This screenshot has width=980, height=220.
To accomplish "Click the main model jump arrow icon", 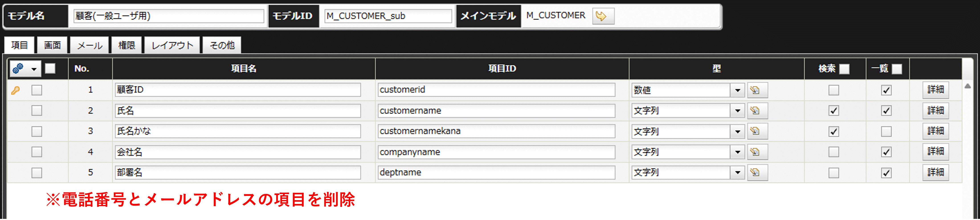I will pyautogui.click(x=603, y=16).
